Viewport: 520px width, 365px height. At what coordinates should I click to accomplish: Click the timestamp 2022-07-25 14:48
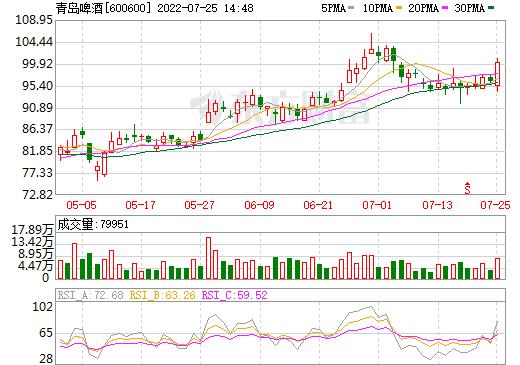[x=205, y=8]
